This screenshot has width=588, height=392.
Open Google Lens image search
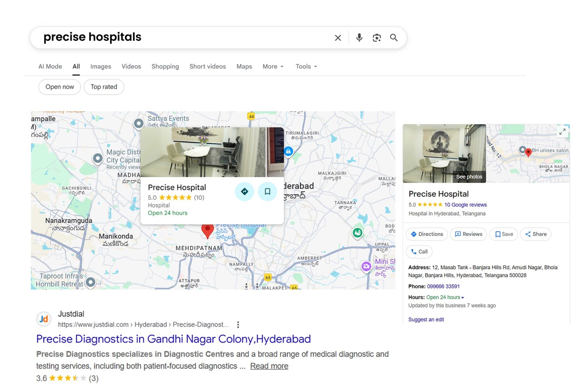coord(376,37)
